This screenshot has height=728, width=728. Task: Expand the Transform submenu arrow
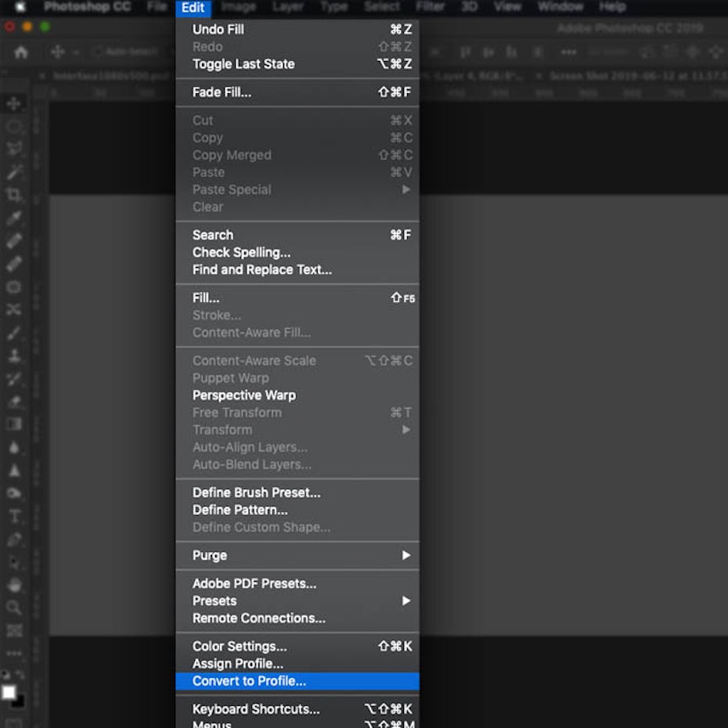[406, 430]
